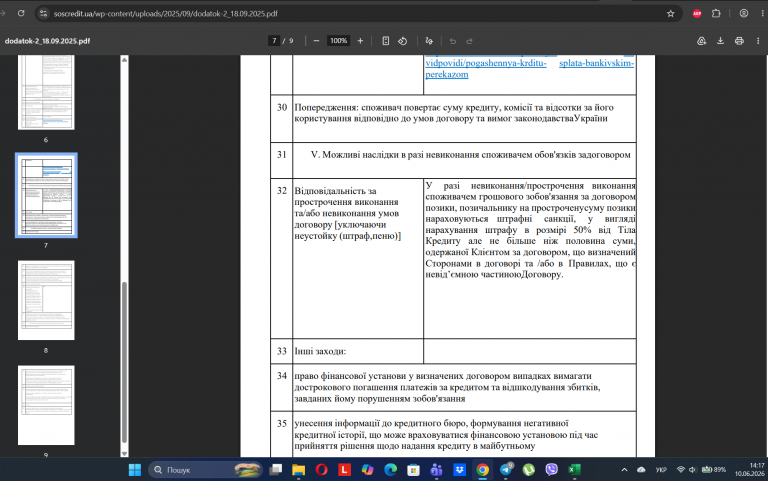Select page 7 thumbnail
The height and width of the screenshot is (481, 768).
(x=46, y=195)
